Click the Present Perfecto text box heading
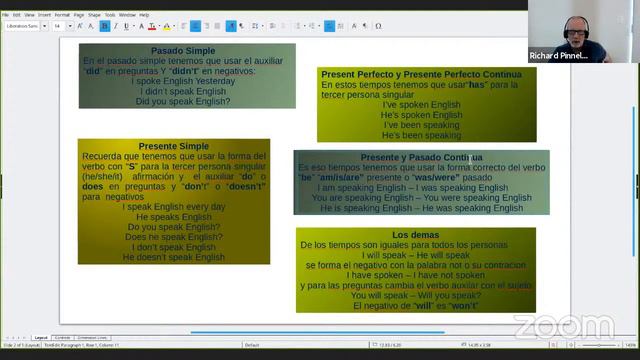 point(421,74)
